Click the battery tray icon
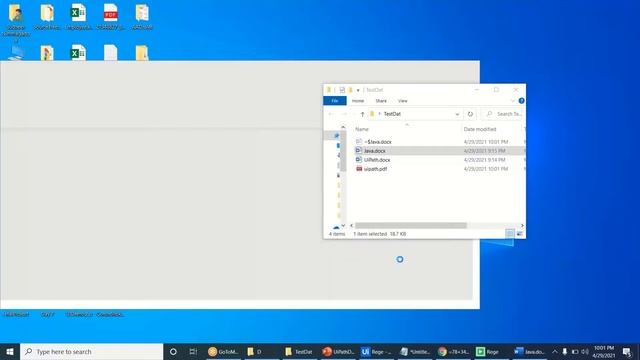The image size is (640, 360). (x=575, y=351)
